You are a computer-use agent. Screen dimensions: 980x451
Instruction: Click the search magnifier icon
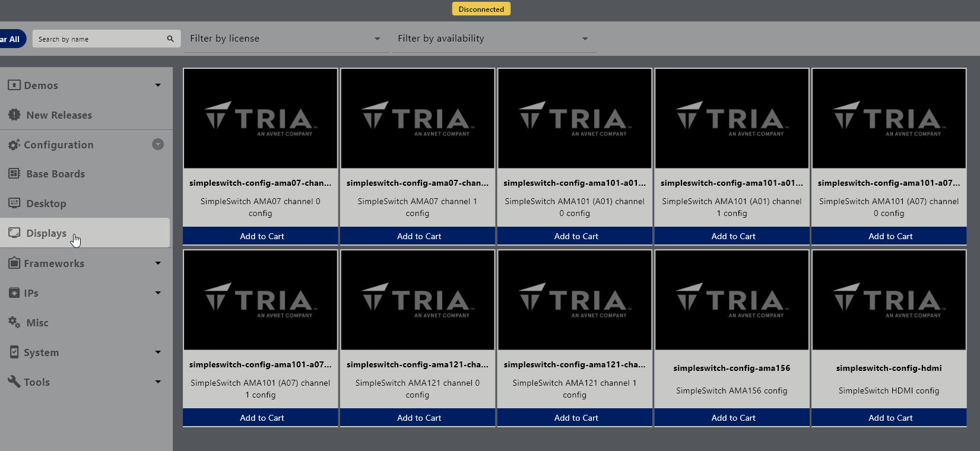(170, 39)
